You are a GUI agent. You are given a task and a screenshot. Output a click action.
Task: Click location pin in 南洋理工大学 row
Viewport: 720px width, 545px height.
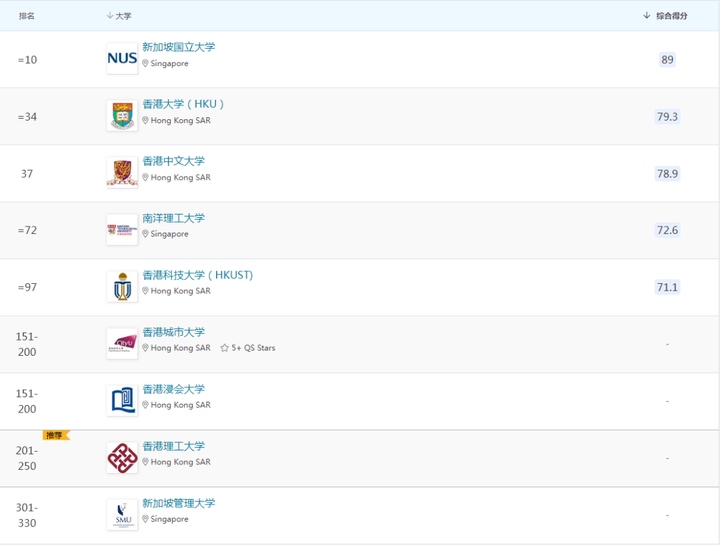click(x=145, y=234)
